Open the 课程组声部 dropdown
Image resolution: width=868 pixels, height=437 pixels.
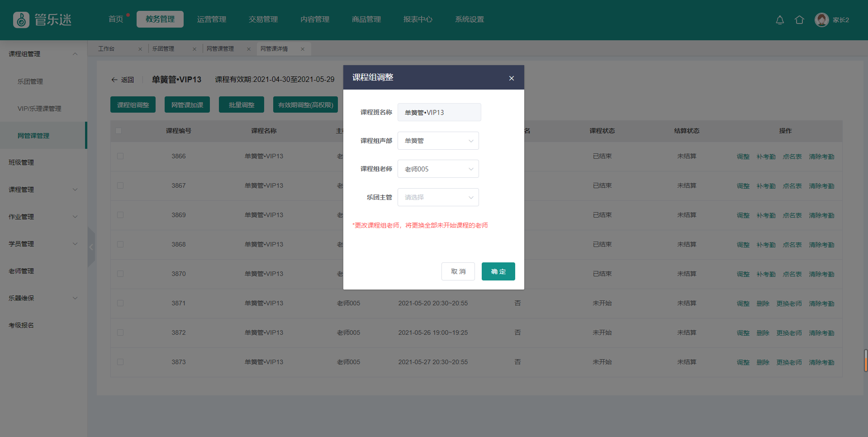point(438,141)
